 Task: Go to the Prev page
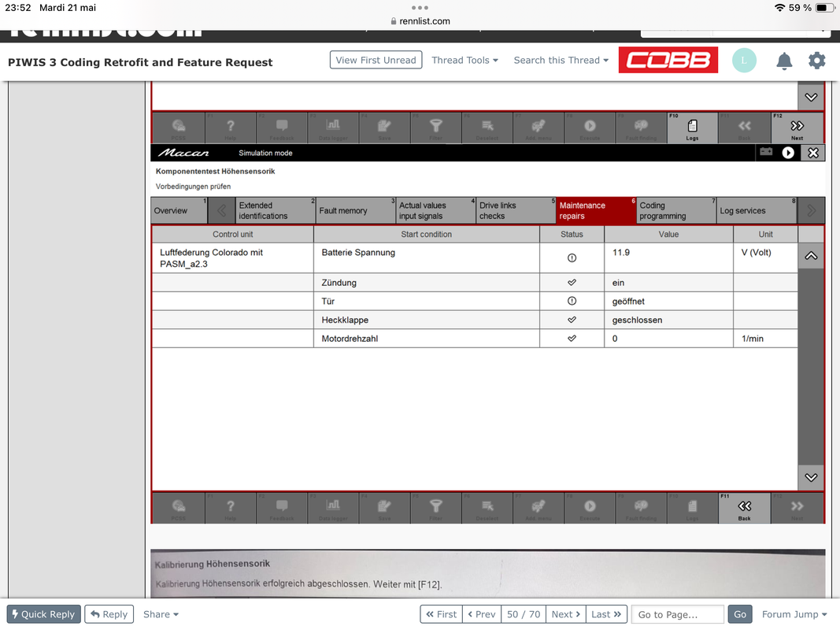[x=481, y=614]
